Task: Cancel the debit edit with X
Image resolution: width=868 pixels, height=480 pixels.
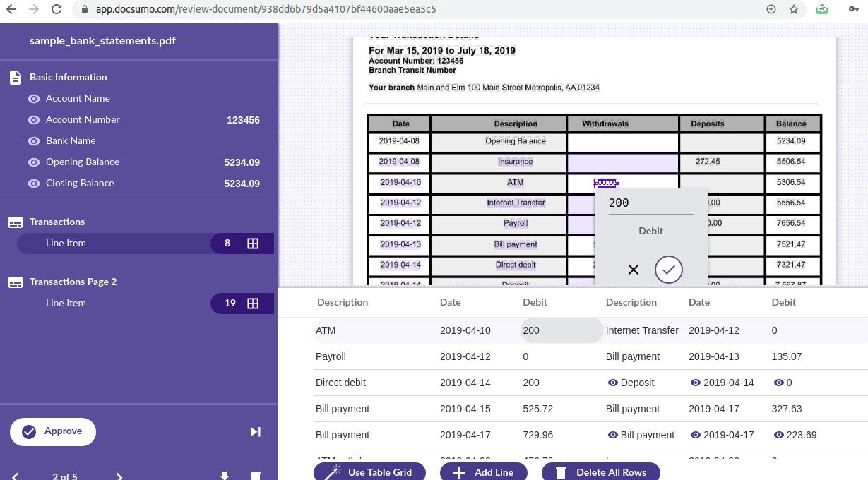Action: [x=634, y=270]
